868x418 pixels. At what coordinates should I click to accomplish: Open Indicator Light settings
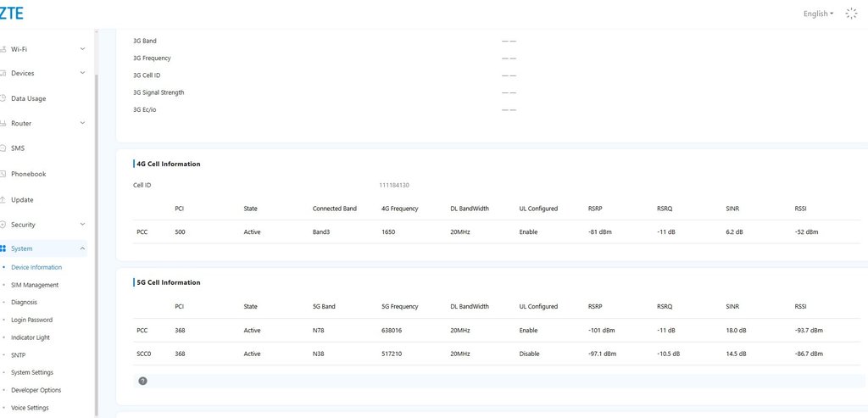pyautogui.click(x=31, y=337)
